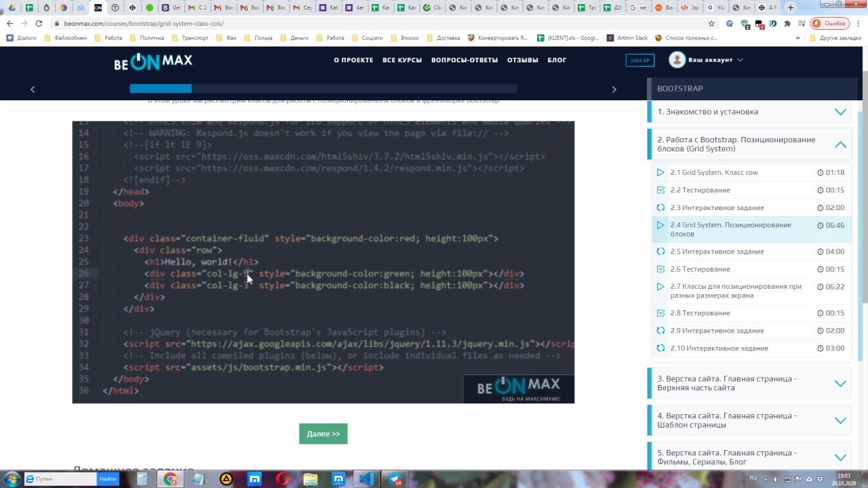868x488 pixels.
Task: Go to previous lesson with left arrow
Action: [33, 89]
